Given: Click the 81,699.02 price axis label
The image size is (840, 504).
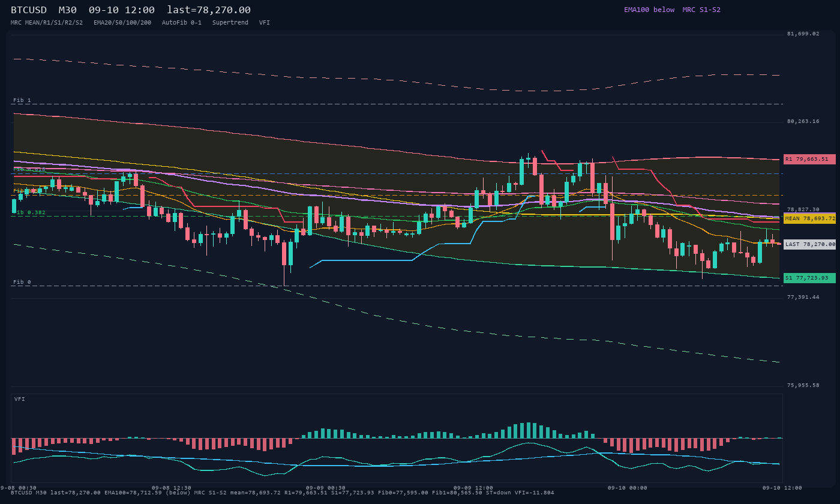Looking at the screenshot, I should tap(803, 34).
